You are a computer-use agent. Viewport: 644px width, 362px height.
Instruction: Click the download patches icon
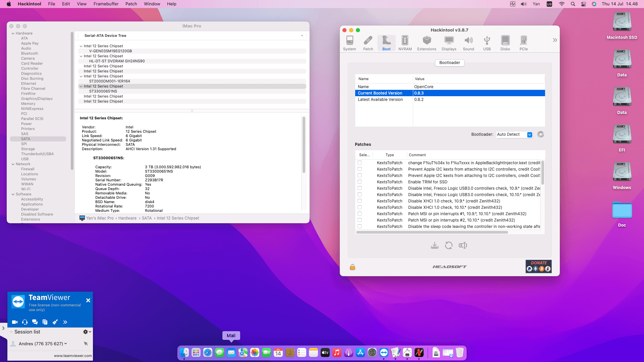coord(435,245)
